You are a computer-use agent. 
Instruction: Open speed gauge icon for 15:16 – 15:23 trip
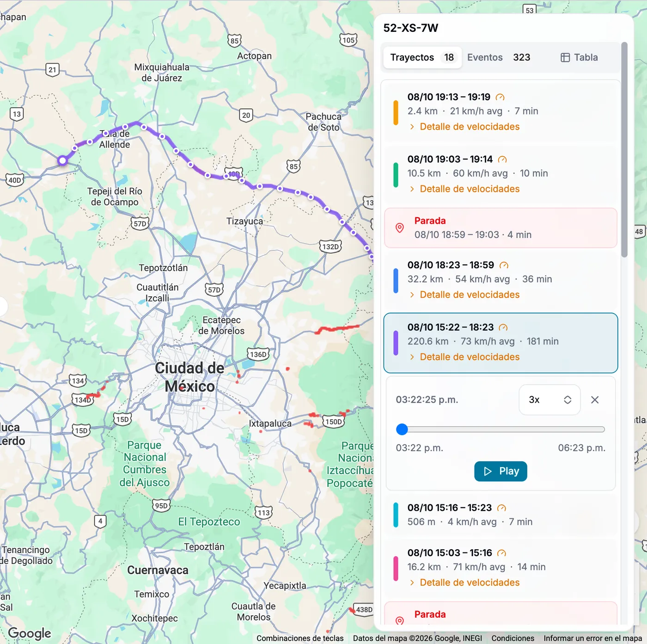tap(501, 508)
